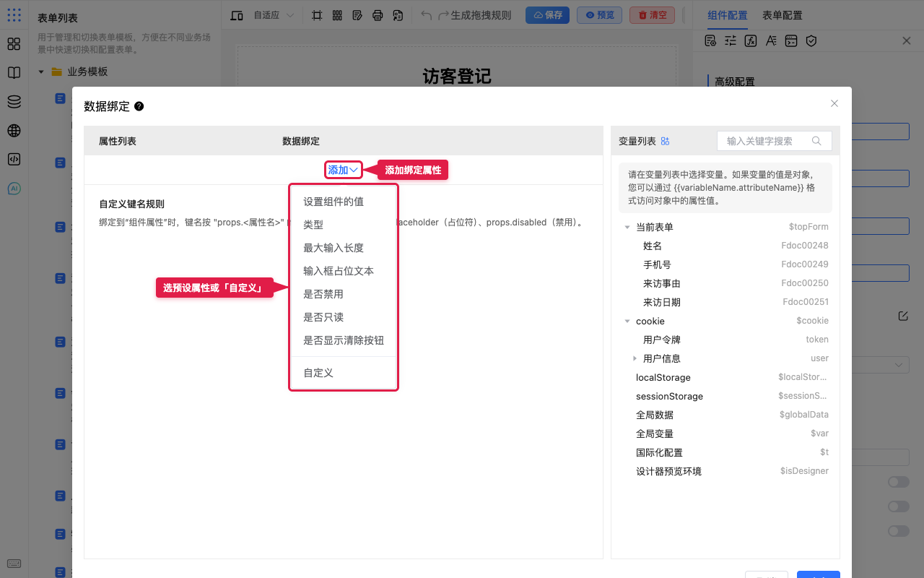Click the 清空 button
The height and width of the screenshot is (578, 924).
tap(653, 15)
